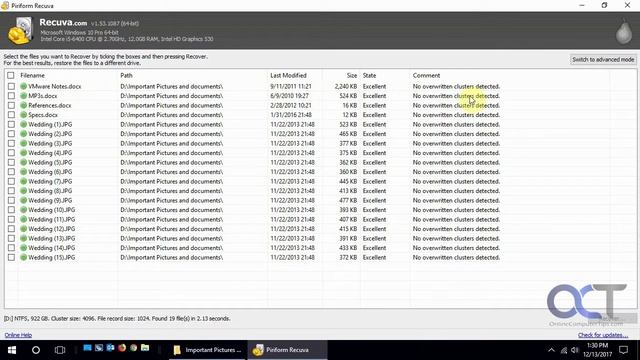
Task: Check the box for References.docx
Action: click(x=11, y=105)
